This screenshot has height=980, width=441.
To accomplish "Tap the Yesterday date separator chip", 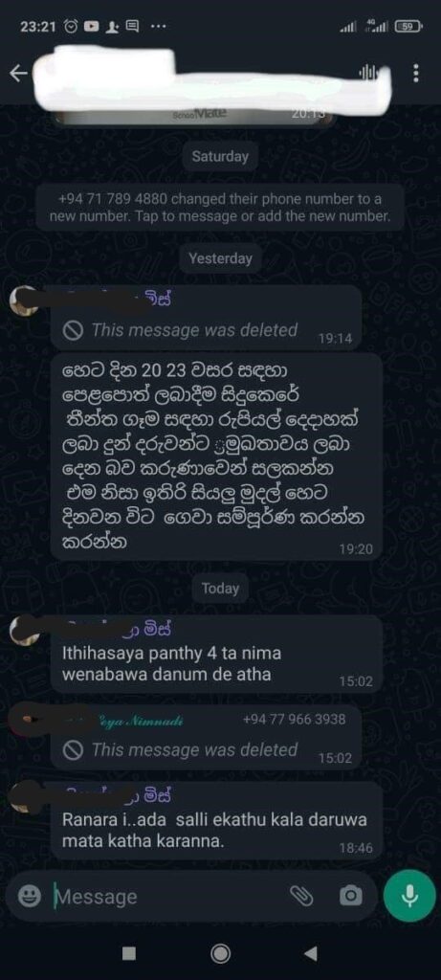I will pos(220,258).
